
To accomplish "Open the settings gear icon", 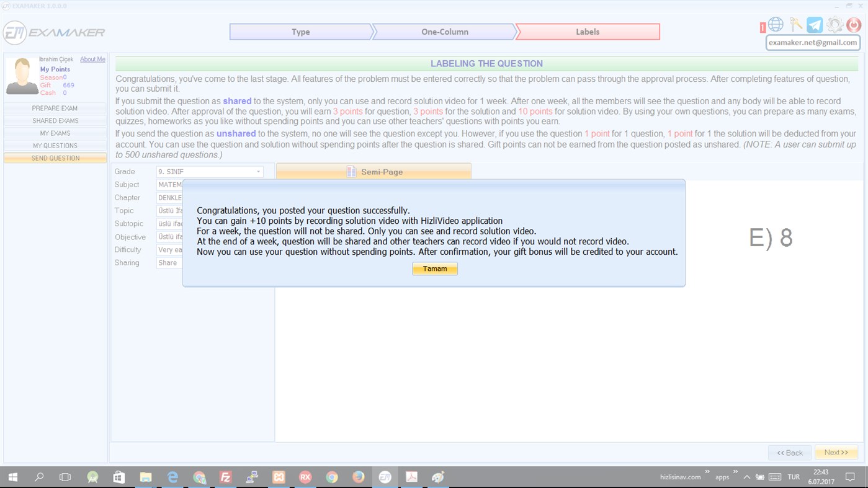I will point(833,25).
